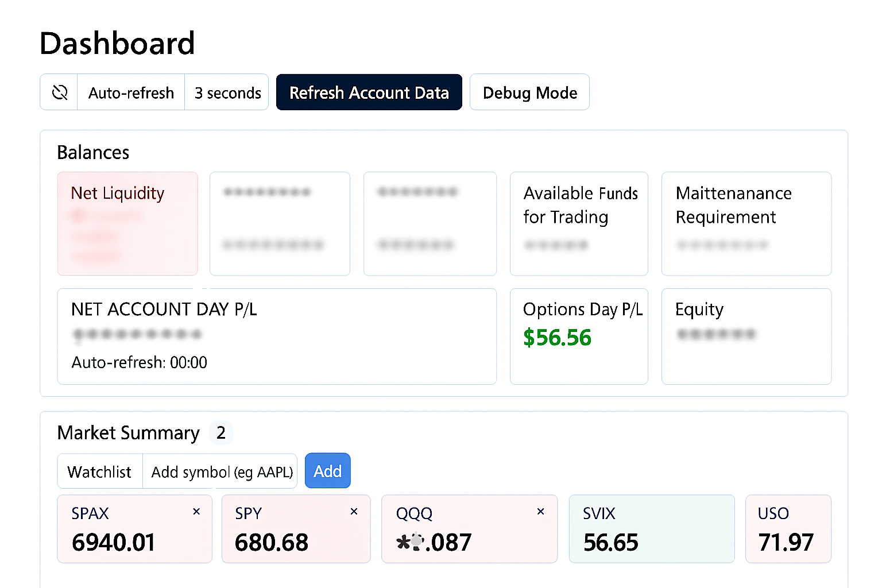Remove QQQ from the watchlist
This screenshot has width=882, height=588.
click(540, 512)
